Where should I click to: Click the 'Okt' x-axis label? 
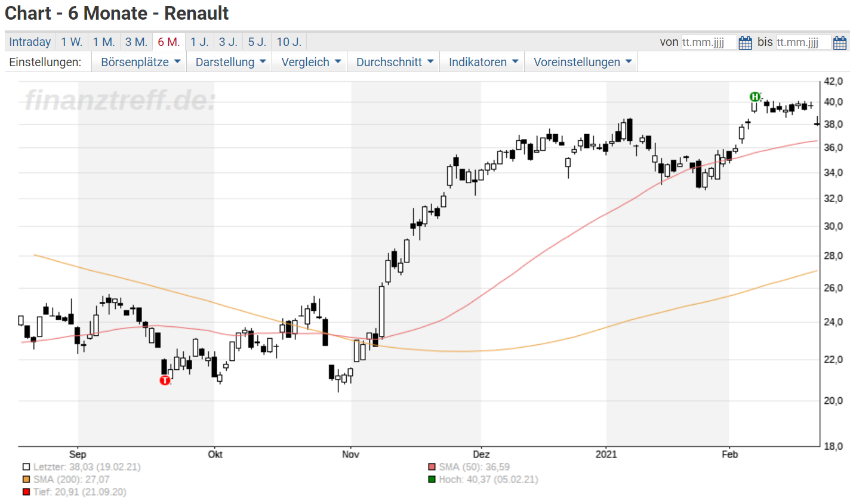click(215, 454)
